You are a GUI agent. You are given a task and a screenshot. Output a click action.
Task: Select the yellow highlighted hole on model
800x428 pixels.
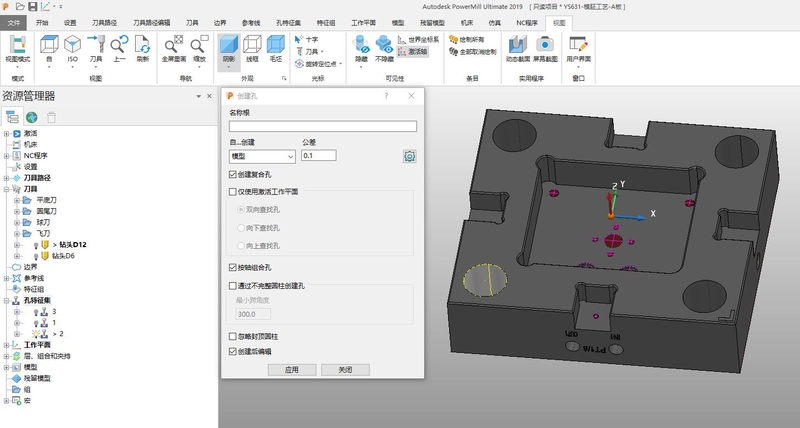[x=485, y=281]
